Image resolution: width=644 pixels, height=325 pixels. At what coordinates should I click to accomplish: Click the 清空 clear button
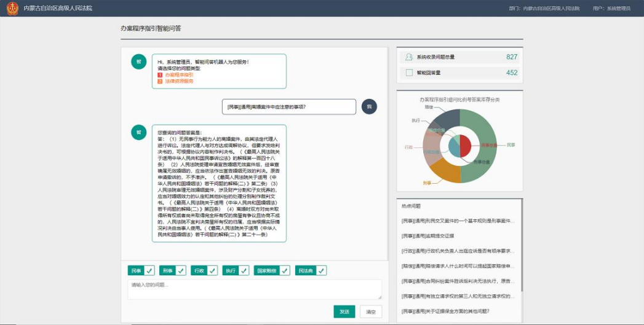click(x=370, y=311)
